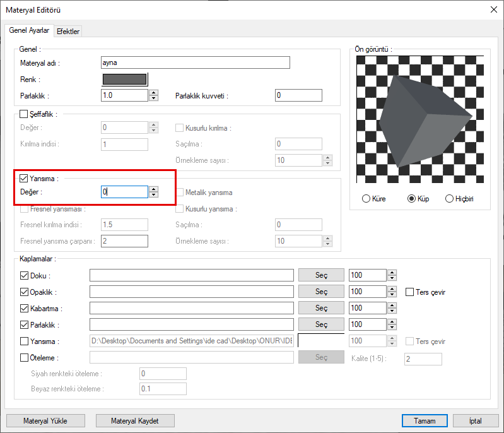
Task: Open the Genel Ayarlar tab
Action: [x=29, y=30]
